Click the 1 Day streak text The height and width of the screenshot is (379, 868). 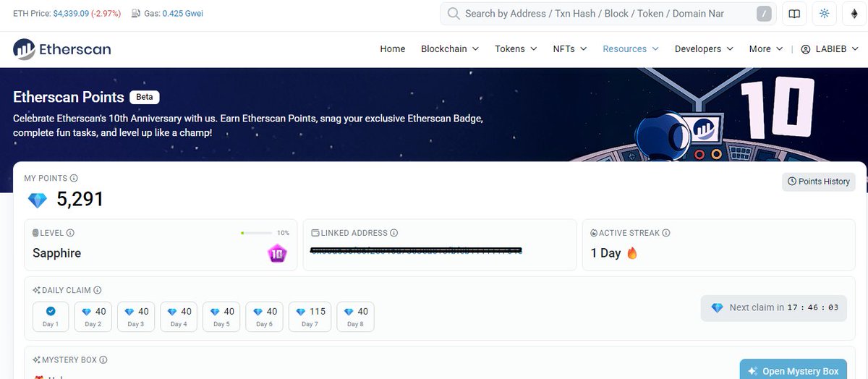(606, 253)
